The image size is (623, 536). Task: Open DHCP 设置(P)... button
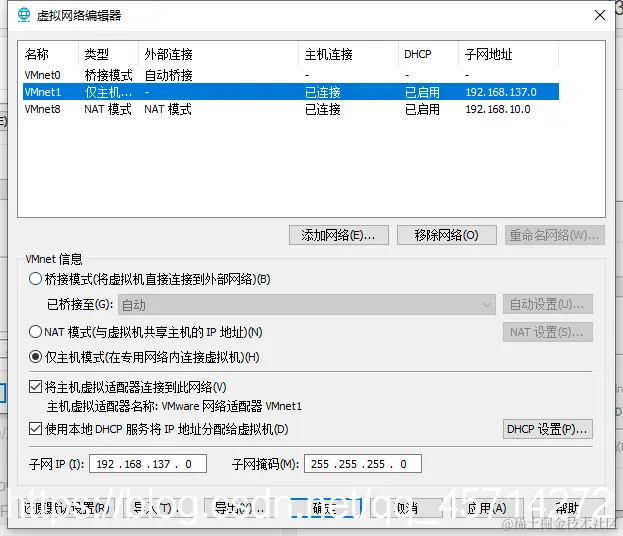pyautogui.click(x=548, y=429)
